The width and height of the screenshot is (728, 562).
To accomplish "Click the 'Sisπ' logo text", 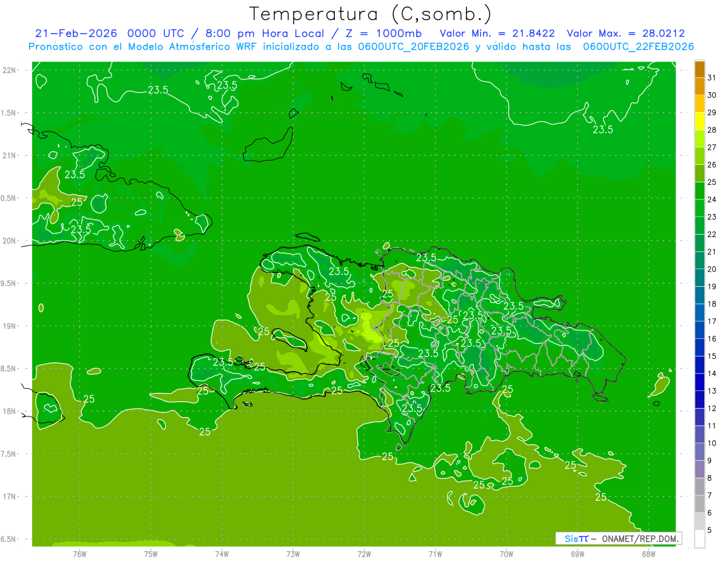I will click(576, 538).
